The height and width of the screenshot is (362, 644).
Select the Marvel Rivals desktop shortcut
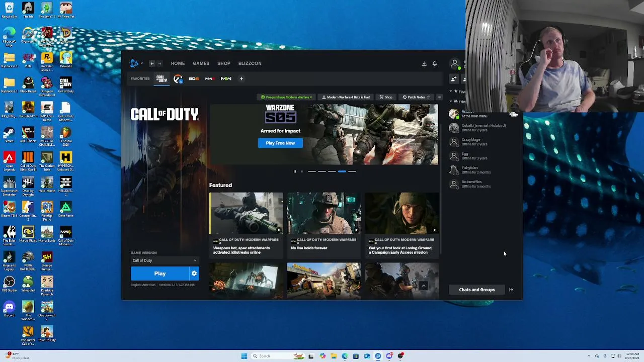point(28,234)
